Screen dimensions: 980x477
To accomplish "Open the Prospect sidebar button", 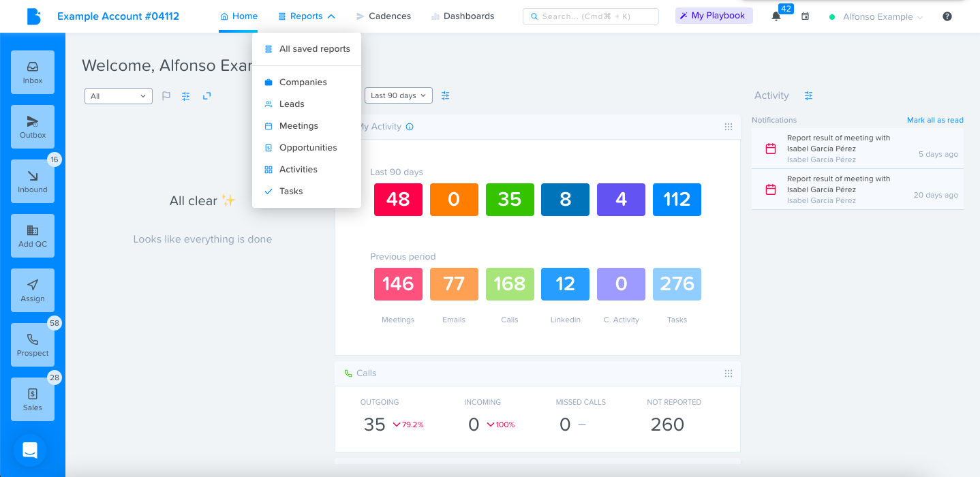I will pyautogui.click(x=33, y=345).
